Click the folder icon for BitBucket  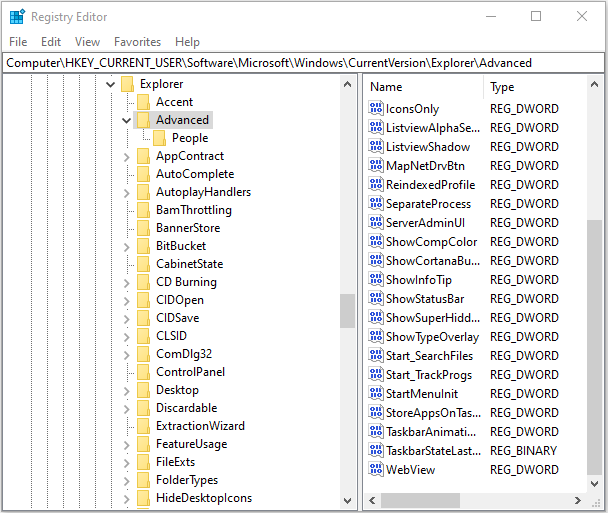coord(144,246)
